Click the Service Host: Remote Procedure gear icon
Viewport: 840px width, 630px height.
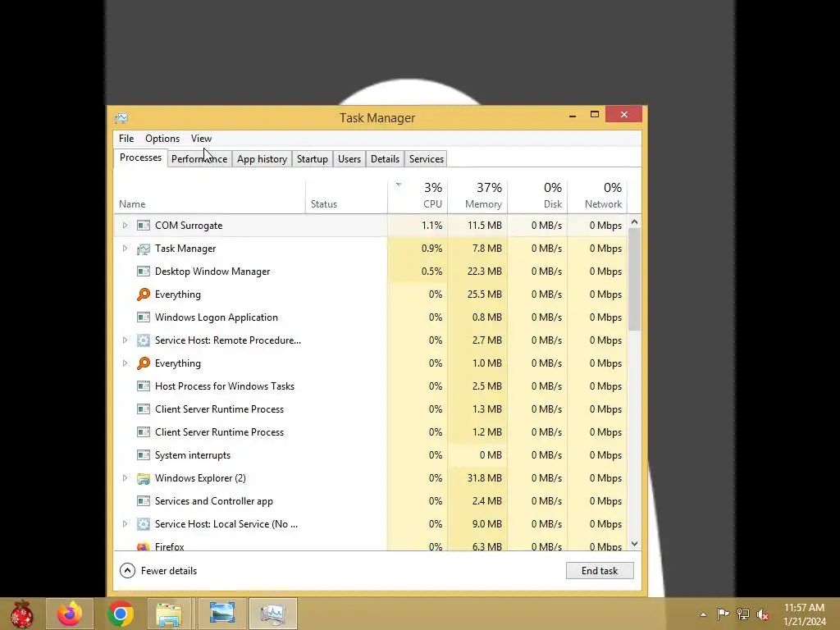[x=143, y=340]
